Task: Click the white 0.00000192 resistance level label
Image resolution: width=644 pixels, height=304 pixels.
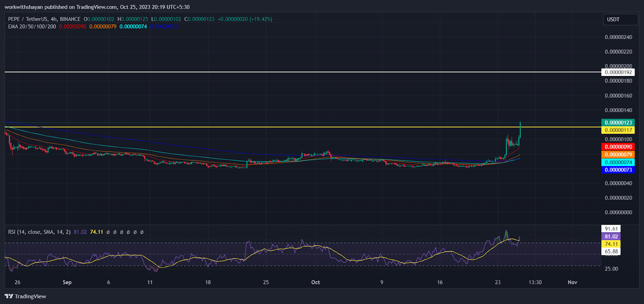Action: point(618,72)
